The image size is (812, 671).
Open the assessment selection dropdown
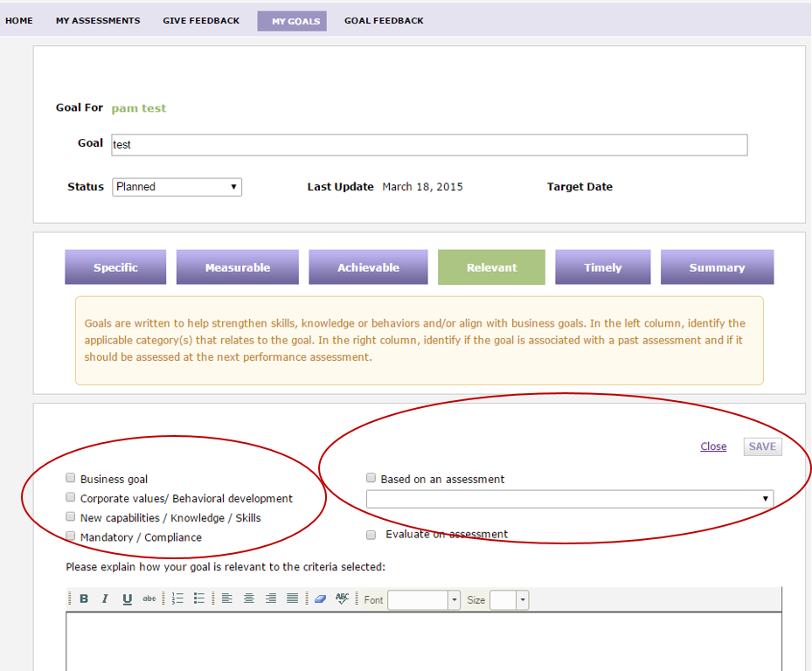(570, 499)
